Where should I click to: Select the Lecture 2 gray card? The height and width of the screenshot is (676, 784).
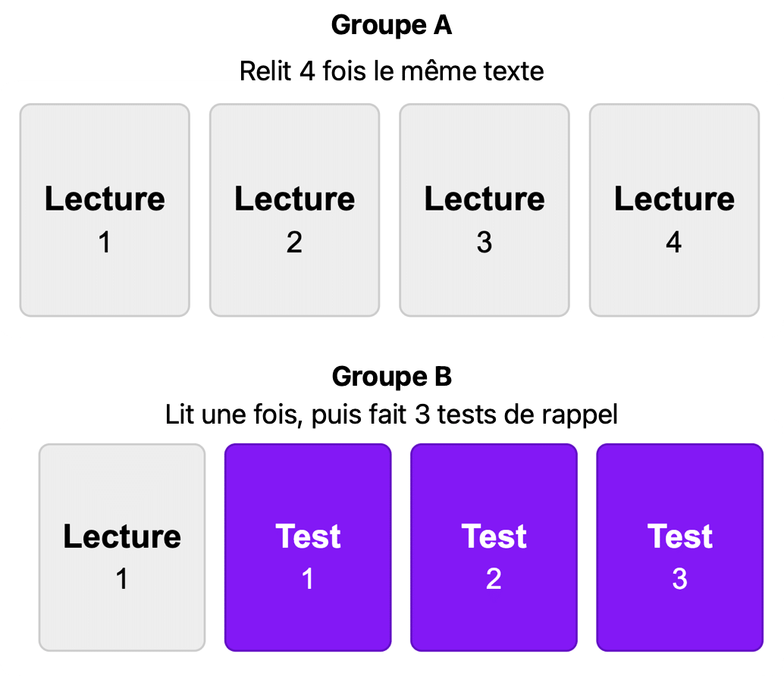[294, 210]
